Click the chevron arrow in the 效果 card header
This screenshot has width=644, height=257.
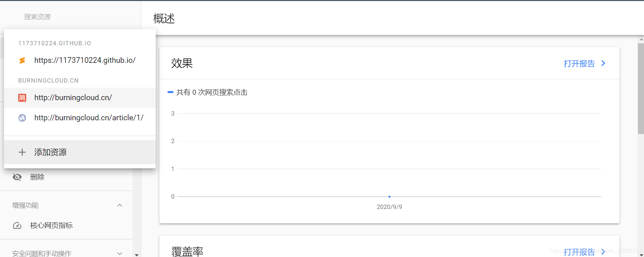click(x=603, y=63)
